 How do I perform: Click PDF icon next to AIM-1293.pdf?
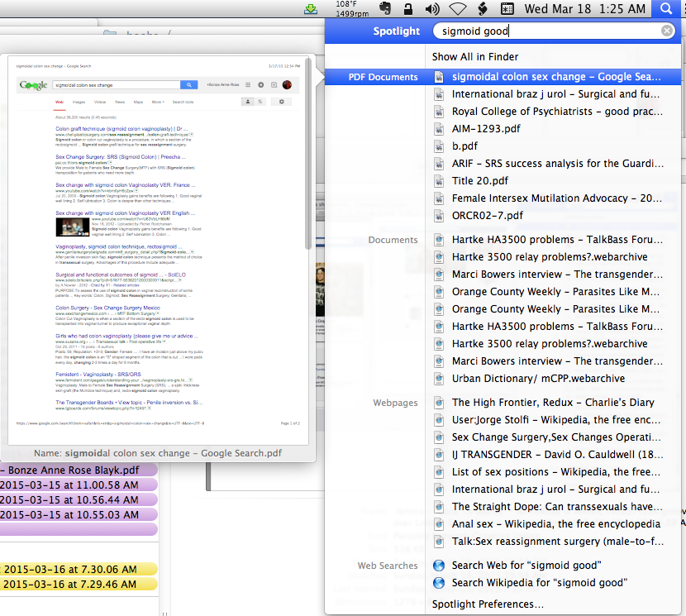click(x=439, y=129)
